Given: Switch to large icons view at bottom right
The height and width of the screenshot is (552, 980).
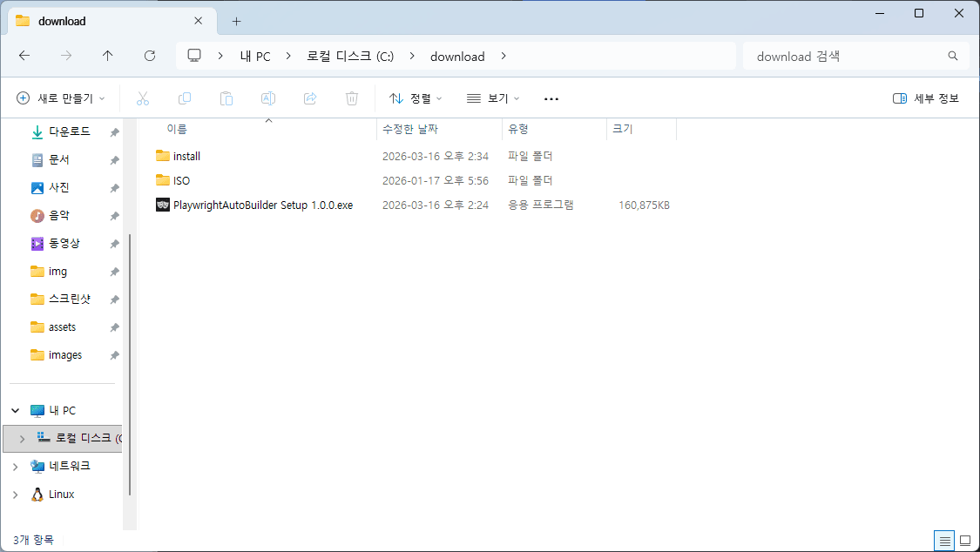Looking at the screenshot, I should click(x=967, y=540).
